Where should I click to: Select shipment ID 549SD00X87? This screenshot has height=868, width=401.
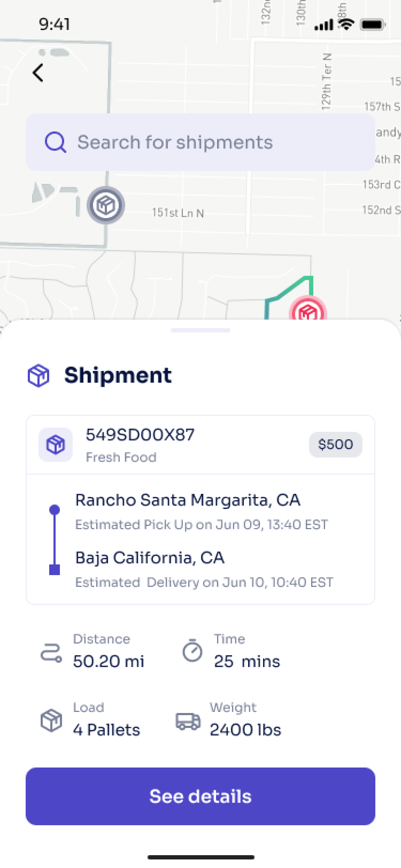tap(140, 435)
